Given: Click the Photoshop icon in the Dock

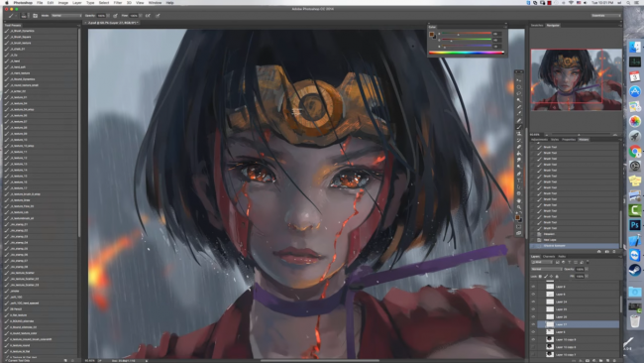Looking at the screenshot, I should tap(634, 225).
